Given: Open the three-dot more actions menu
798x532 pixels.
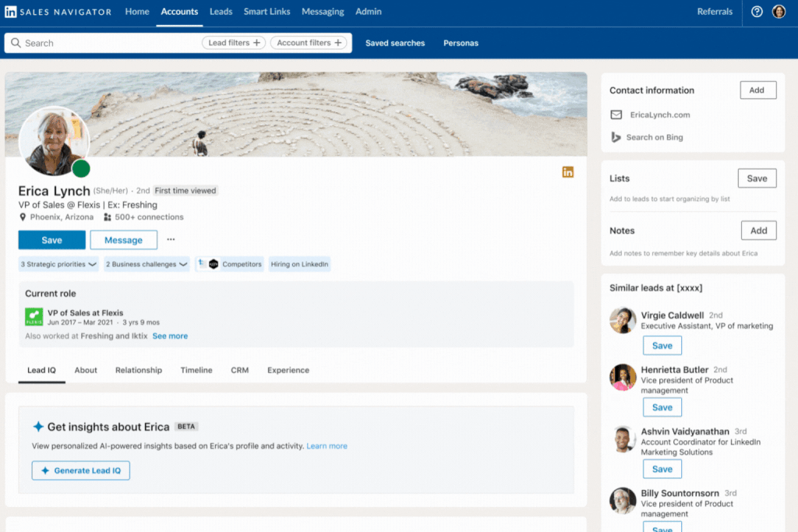Looking at the screenshot, I should coord(171,240).
